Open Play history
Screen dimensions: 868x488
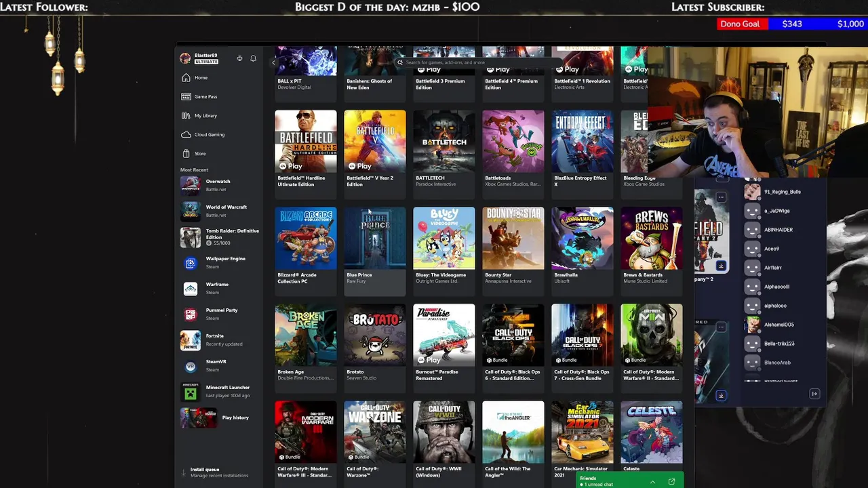[x=219, y=418]
